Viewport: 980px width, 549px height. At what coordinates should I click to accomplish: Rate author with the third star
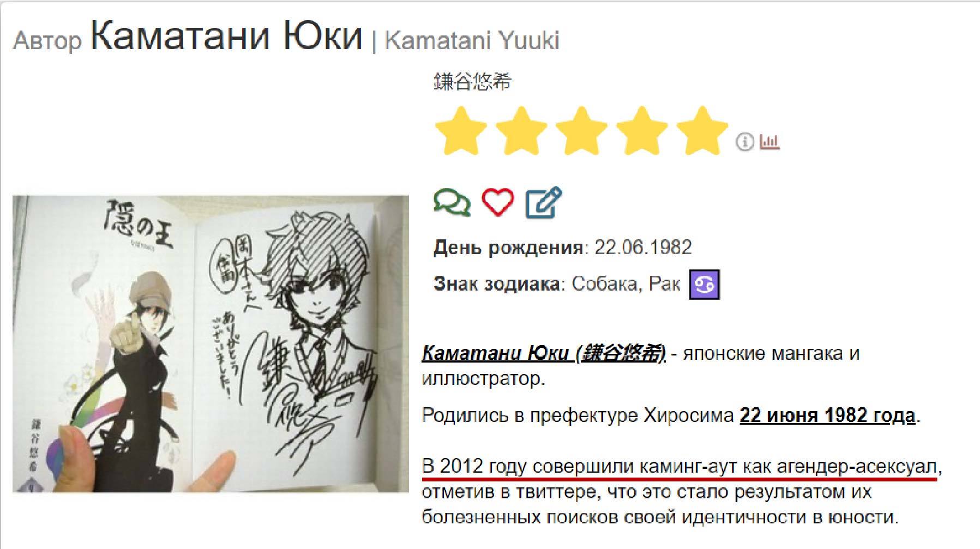tap(581, 130)
